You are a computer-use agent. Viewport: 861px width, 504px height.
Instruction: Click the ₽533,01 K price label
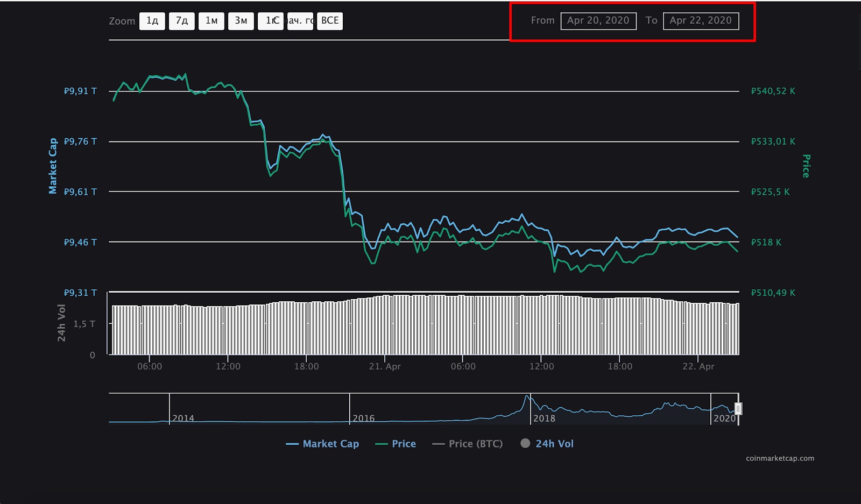coord(773,141)
